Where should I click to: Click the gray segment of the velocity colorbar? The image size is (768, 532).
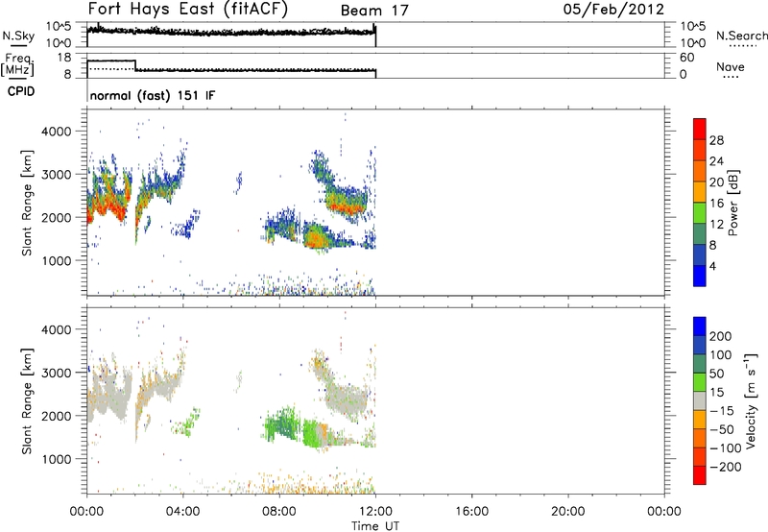(x=700, y=400)
